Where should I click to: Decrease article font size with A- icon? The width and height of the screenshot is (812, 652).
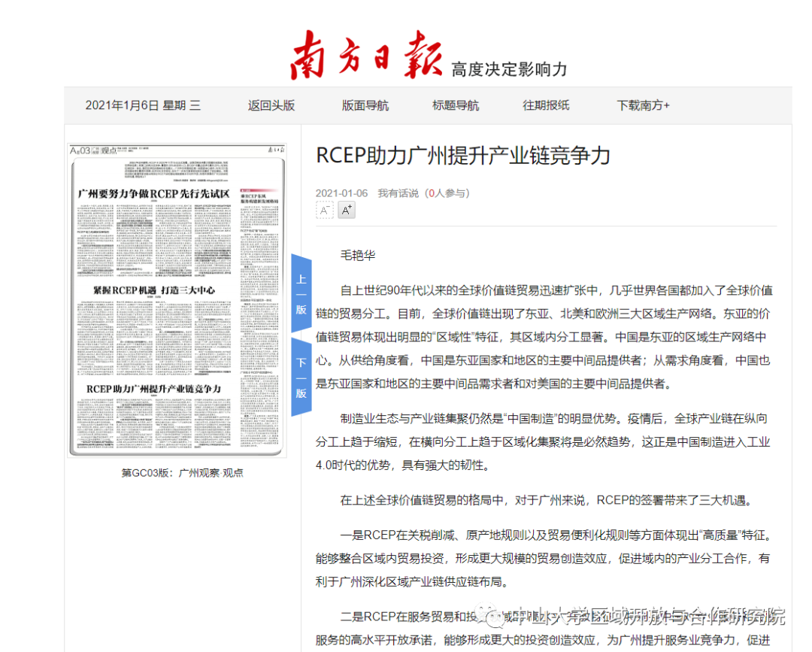pos(325,211)
